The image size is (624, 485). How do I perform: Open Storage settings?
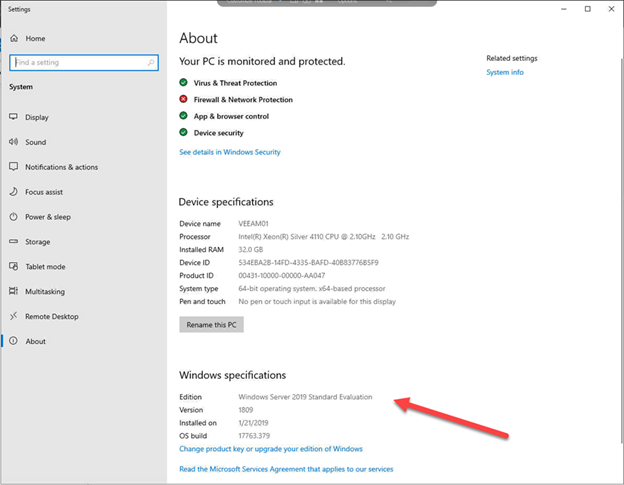(37, 242)
